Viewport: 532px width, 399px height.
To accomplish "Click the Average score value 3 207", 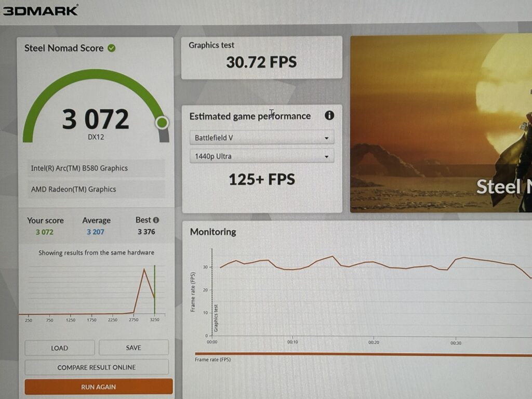I will 96,232.
